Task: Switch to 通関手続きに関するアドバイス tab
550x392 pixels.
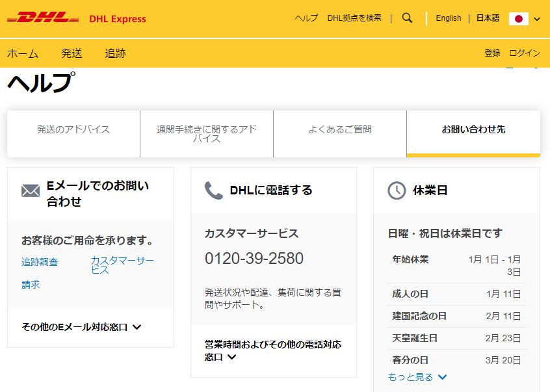Action: click(x=207, y=133)
